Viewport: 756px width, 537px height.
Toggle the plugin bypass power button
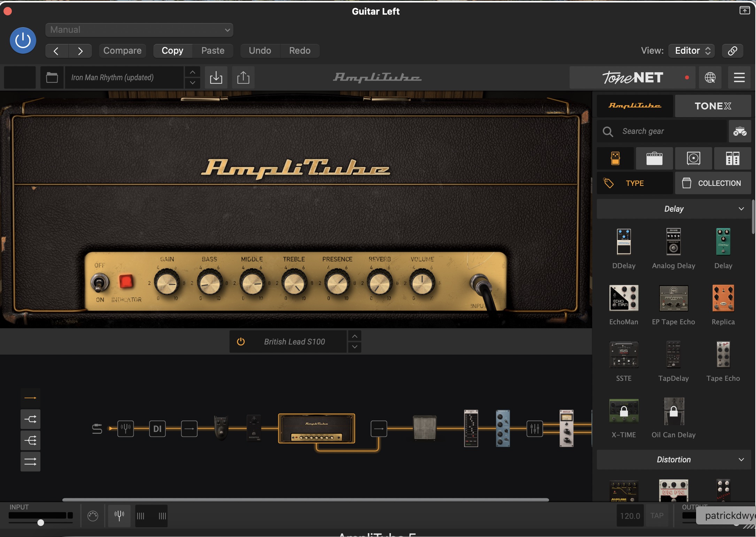click(x=23, y=40)
